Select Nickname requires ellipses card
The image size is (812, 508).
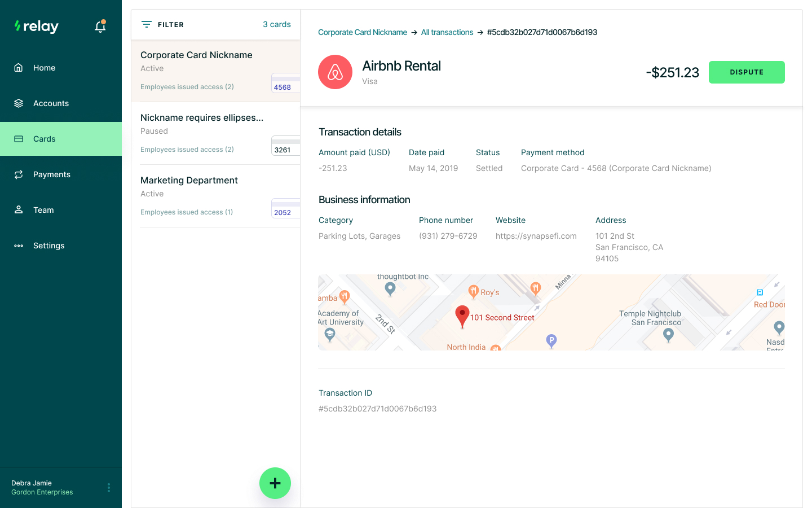[215, 133]
